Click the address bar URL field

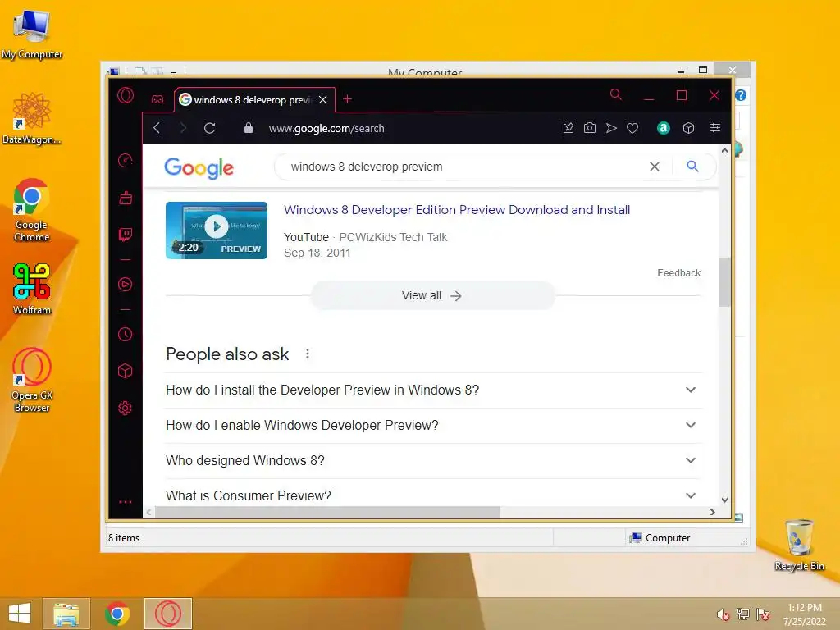tap(326, 129)
